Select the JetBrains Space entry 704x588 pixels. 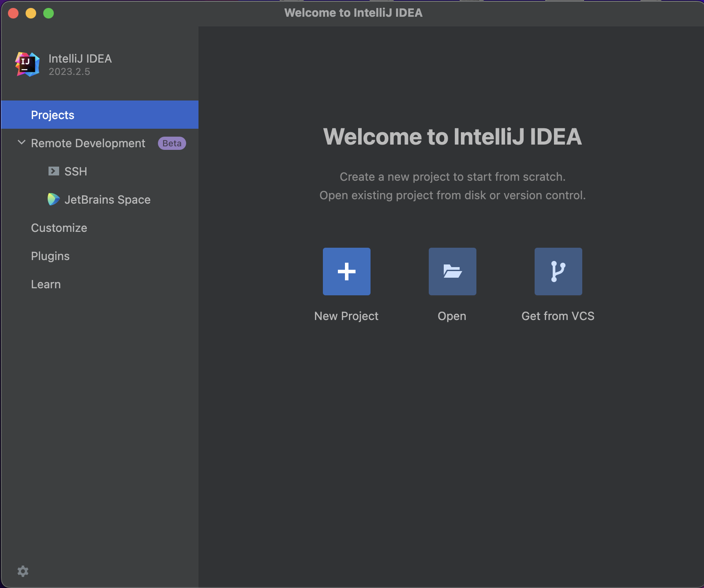pos(100,199)
